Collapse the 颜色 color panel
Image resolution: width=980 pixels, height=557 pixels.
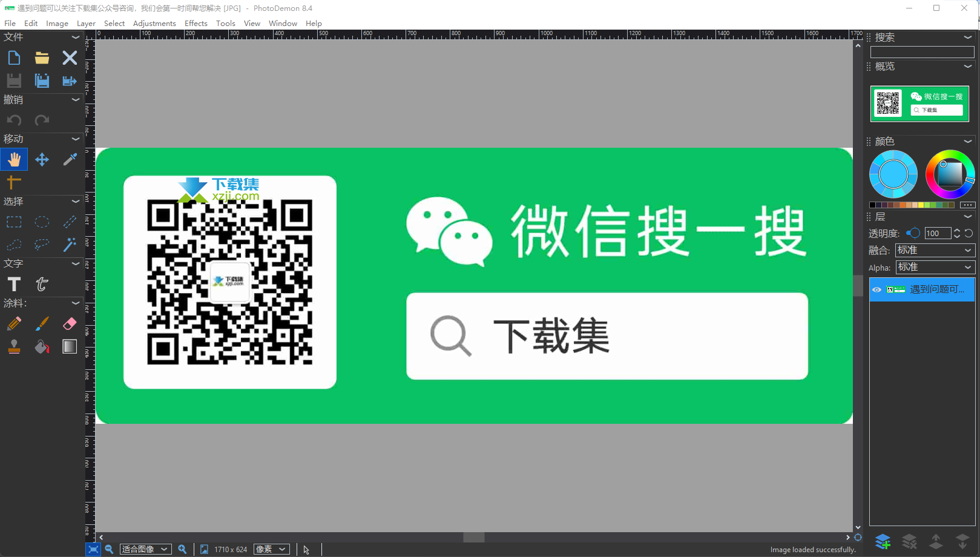(968, 141)
